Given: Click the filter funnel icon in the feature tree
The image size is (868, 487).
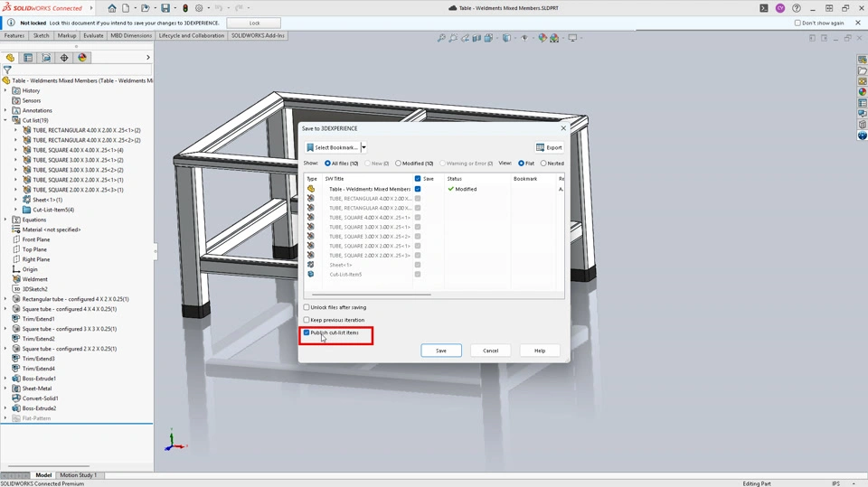Looking at the screenshot, I should (x=7, y=70).
